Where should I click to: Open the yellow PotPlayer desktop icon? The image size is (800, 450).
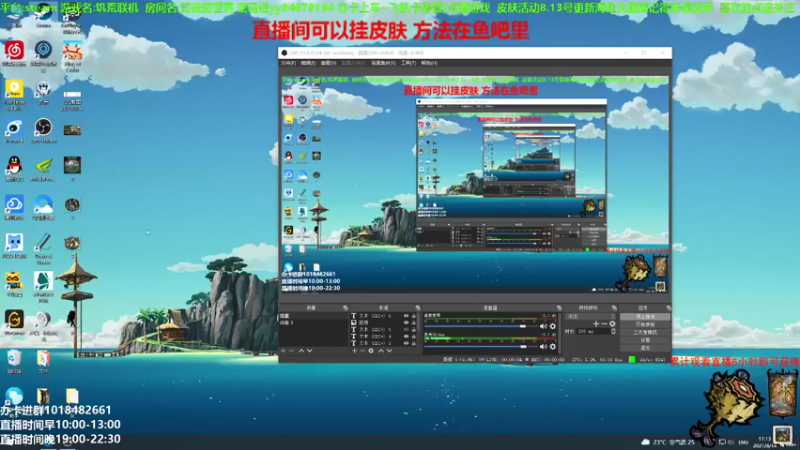tap(14, 94)
